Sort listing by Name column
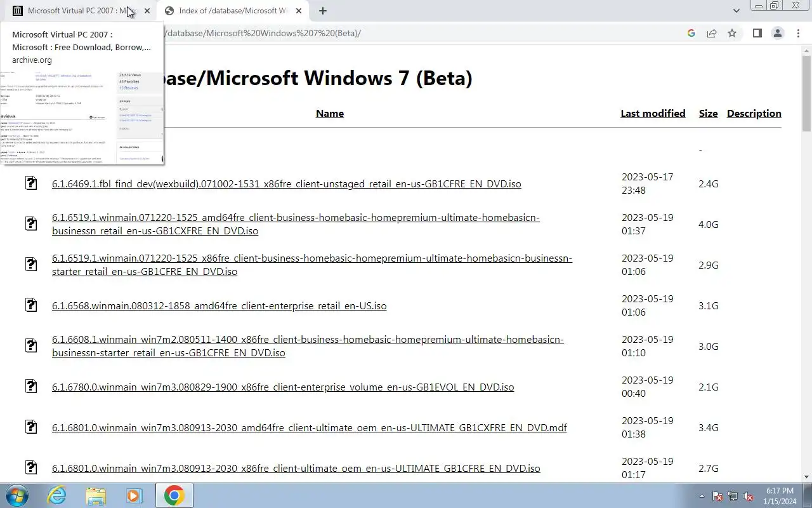Screen dimensions: 812x508 point(330,114)
